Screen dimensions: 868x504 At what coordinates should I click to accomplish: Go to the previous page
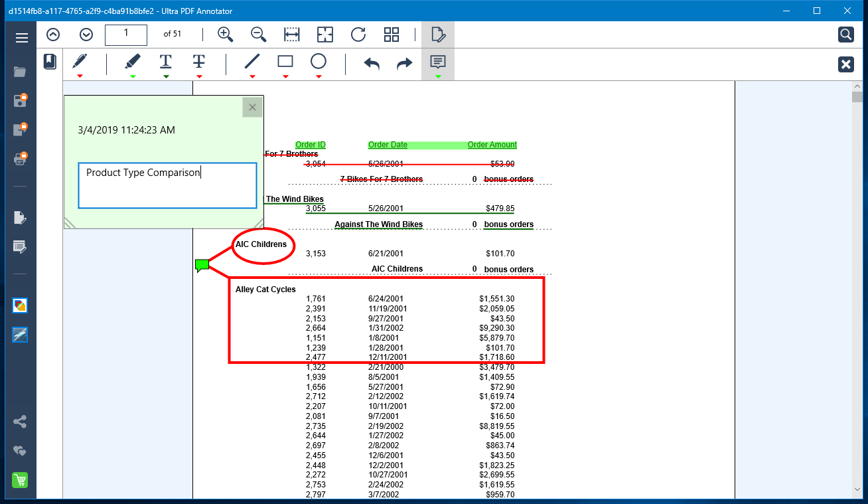point(53,35)
